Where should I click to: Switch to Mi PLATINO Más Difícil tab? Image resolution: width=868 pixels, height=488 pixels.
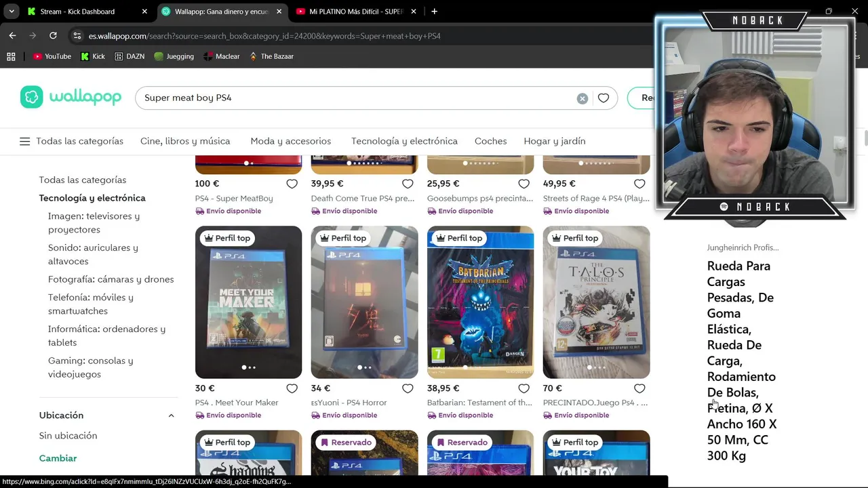point(356,12)
